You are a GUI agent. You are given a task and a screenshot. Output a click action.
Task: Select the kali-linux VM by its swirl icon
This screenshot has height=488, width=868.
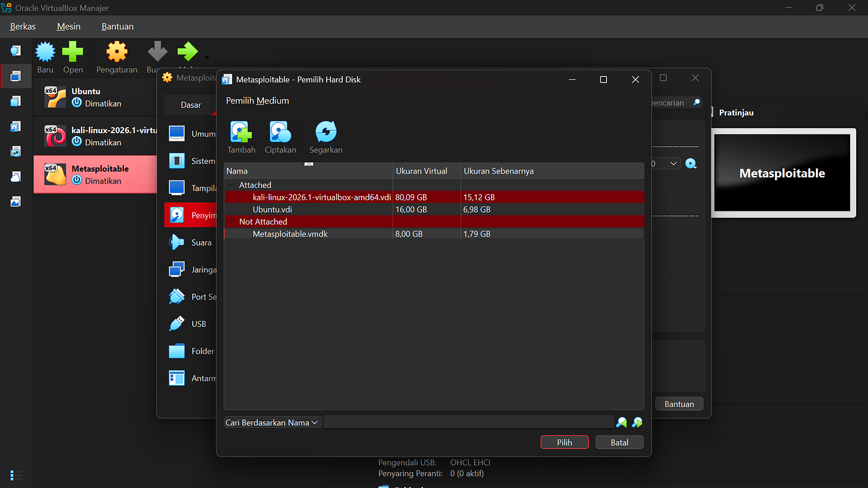pos(55,136)
